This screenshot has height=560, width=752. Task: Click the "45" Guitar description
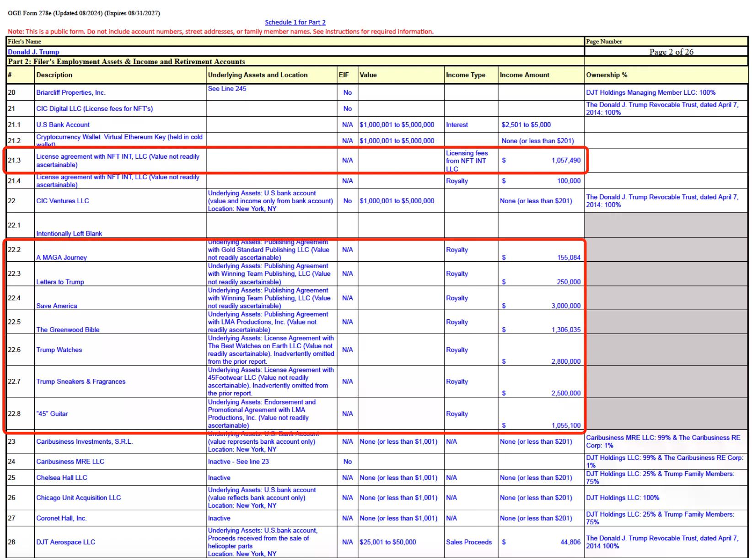point(52,414)
